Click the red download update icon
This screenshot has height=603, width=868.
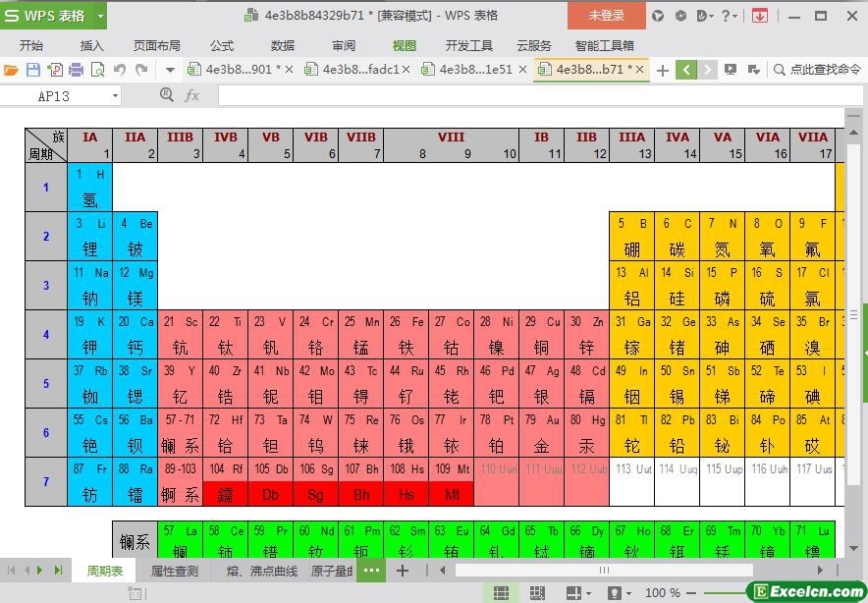point(760,16)
